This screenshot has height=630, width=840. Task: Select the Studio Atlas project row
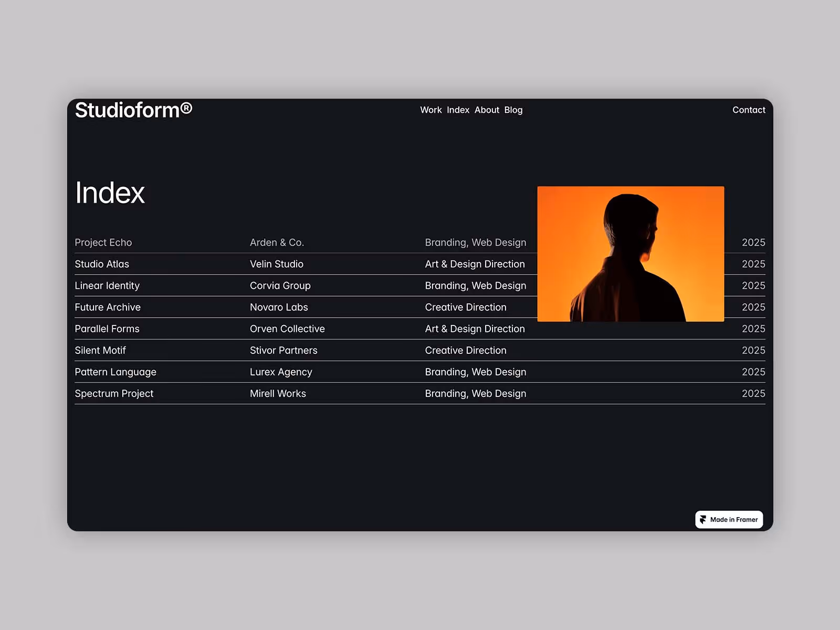click(102, 264)
